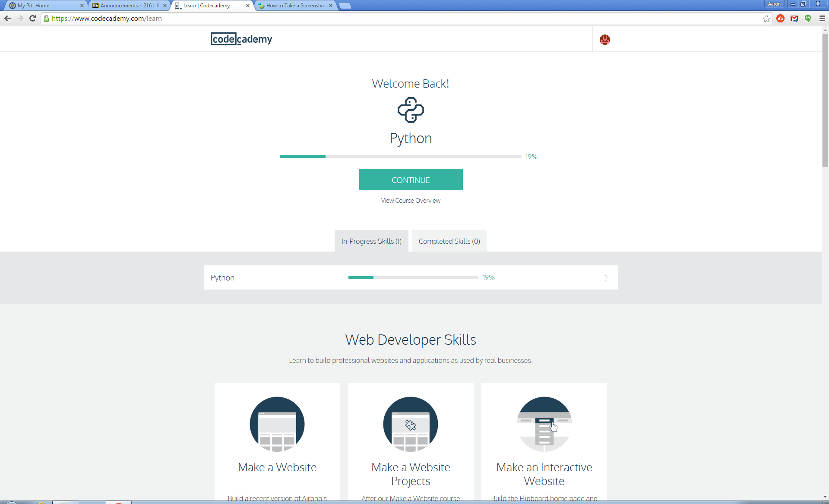Click the address bar URL
The width and height of the screenshot is (829, 504).
coord(107,19)
